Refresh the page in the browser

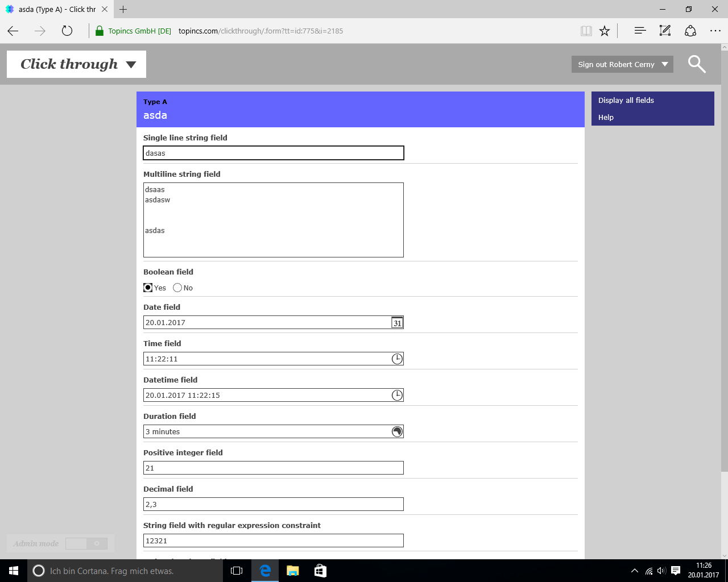click(67, 31)
